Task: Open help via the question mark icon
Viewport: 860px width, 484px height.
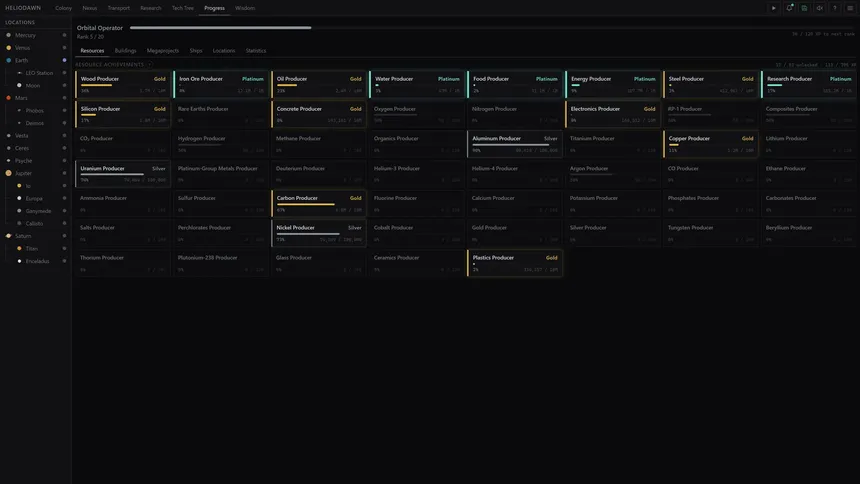Action: coord(835,8)
